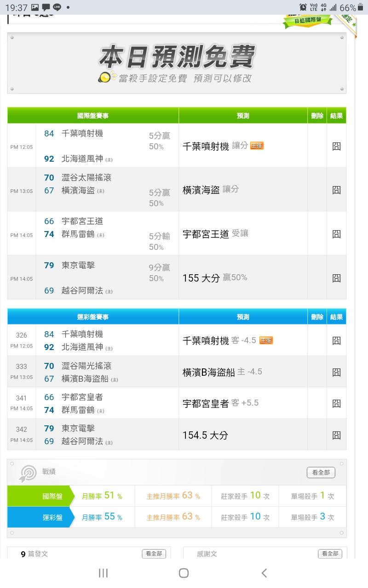Image resolution: width=368 pixels, height=588 pixels.
Task: Click 看全部 button in the 戰績 section
Action: pyautogui.click(x=321, y=472)
